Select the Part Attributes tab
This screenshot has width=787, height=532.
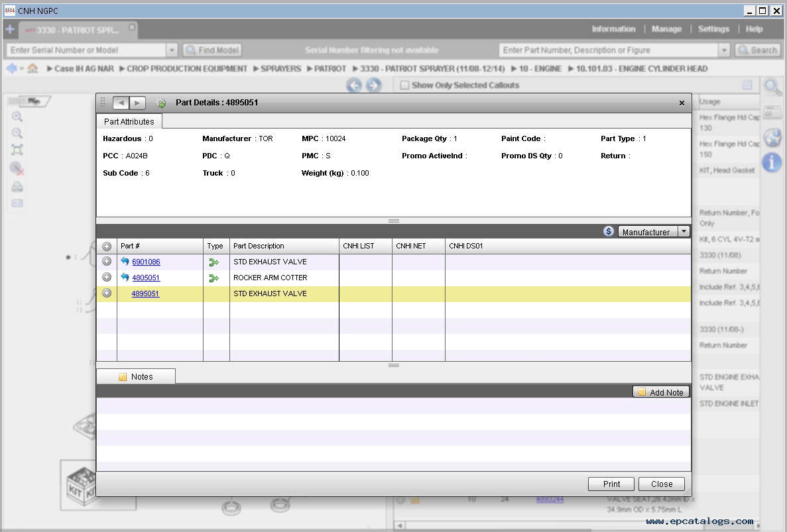pyautogui.click(x=129, y=121)
